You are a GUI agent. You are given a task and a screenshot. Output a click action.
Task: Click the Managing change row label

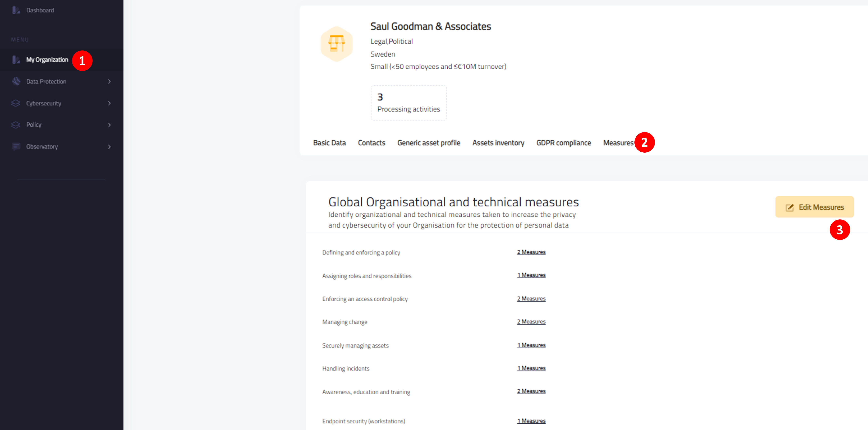click(345, 322)
